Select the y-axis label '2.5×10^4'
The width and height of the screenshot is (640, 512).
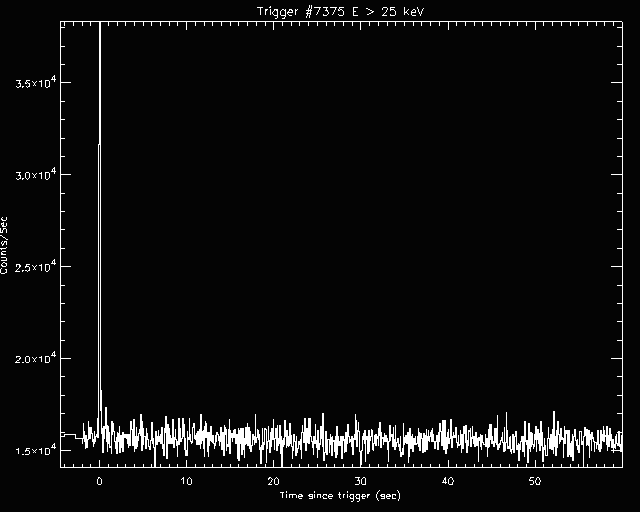36,267
